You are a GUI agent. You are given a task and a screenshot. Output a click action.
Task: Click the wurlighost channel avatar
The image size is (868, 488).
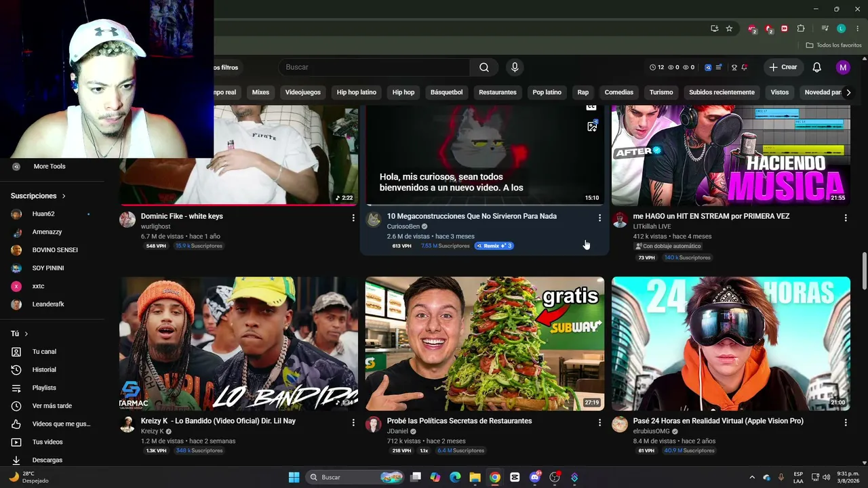point(127,220)
